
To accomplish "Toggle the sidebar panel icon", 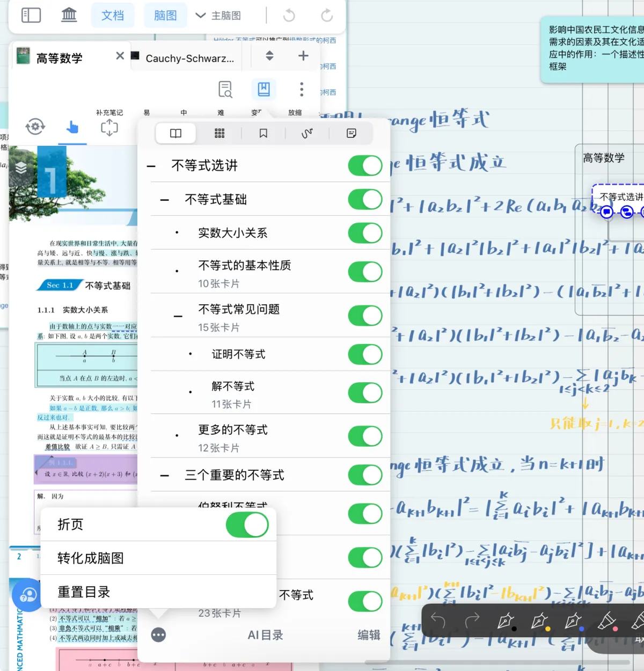I will pos(31,15).
